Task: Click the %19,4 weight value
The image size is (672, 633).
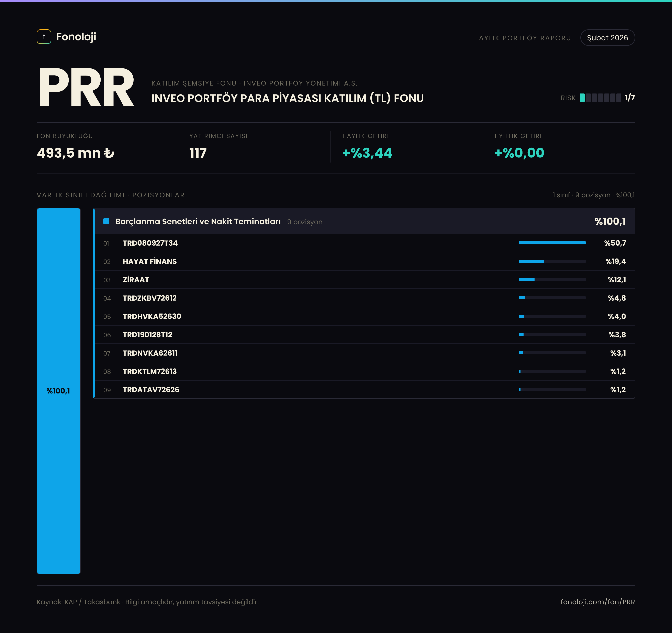Action: 616,261
